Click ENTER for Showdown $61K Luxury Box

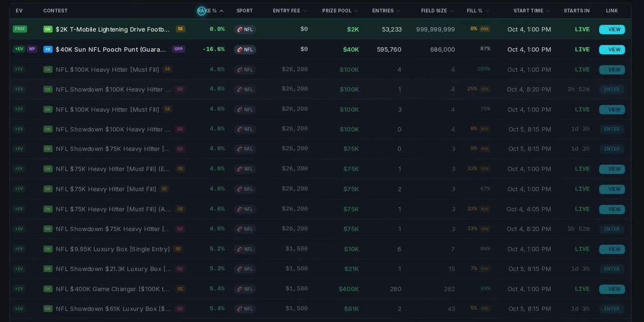pos(612,309)
